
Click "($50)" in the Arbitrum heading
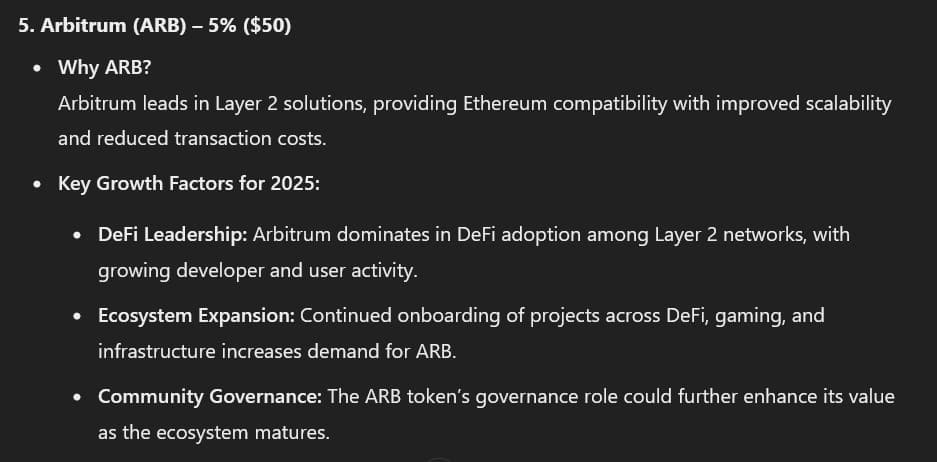point(267,26)
